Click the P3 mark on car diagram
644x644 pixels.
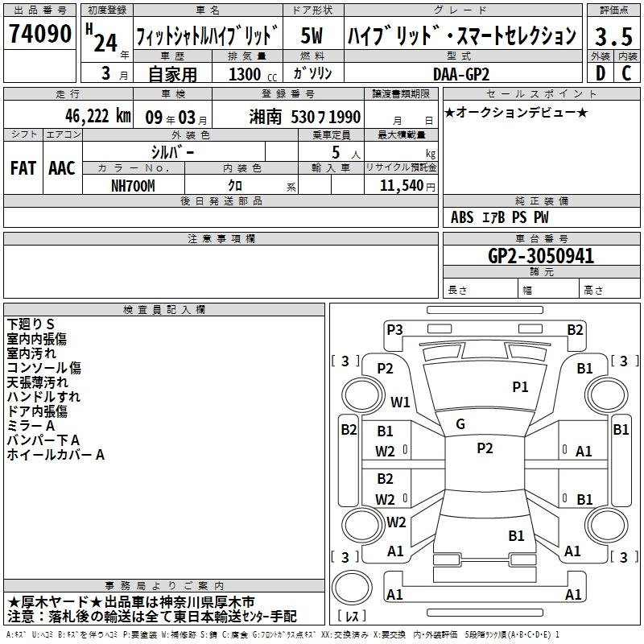coord(394,330)
